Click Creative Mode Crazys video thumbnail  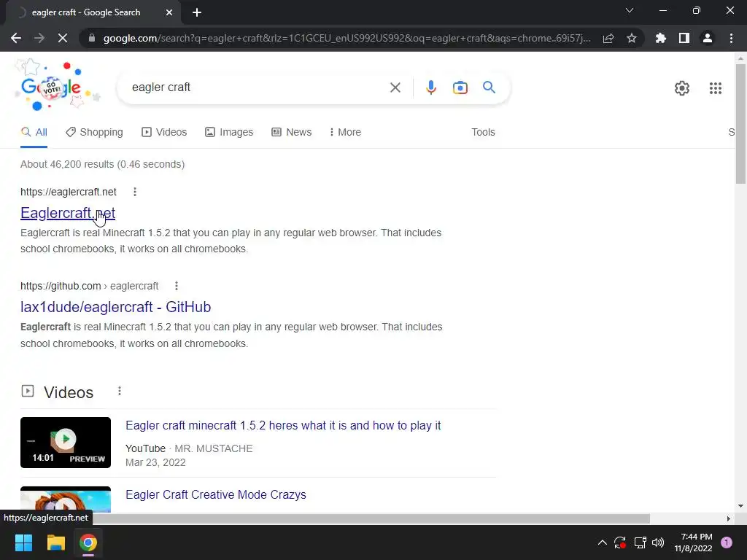point(66,499)
